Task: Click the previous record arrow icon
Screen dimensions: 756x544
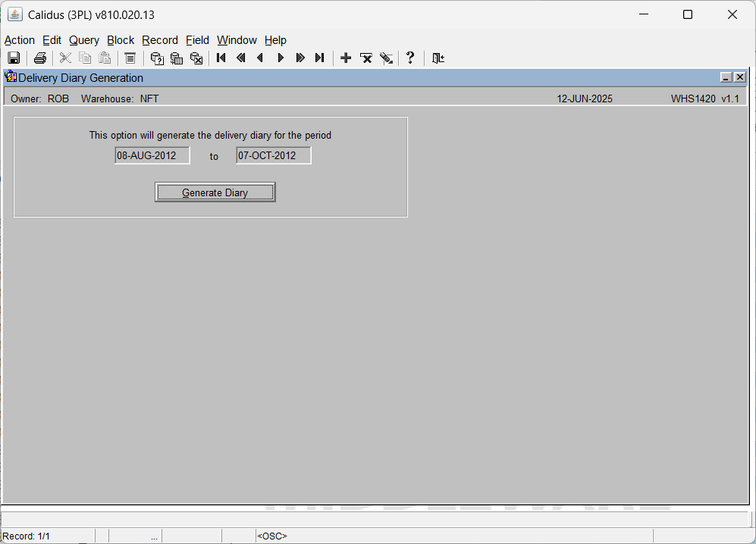Action: tap(260, 58)
